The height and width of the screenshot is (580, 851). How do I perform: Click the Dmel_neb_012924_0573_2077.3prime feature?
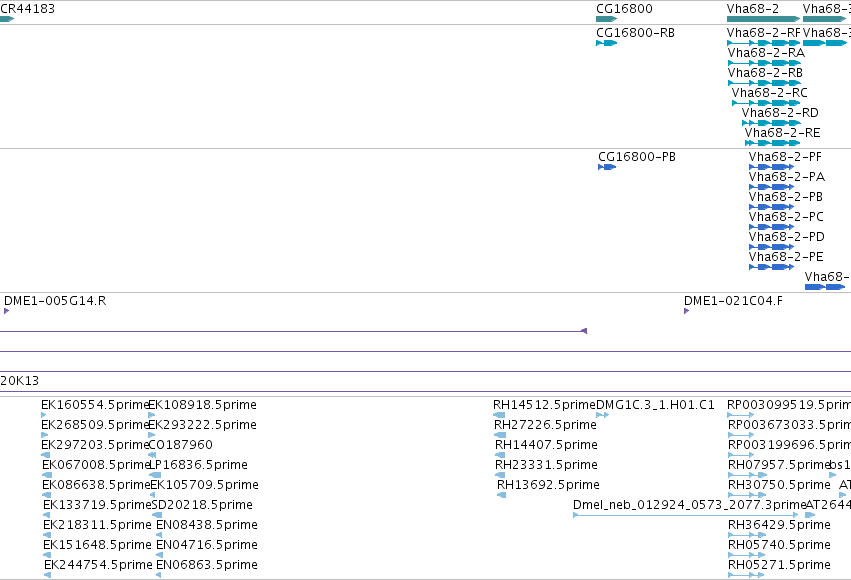[685, 515]
